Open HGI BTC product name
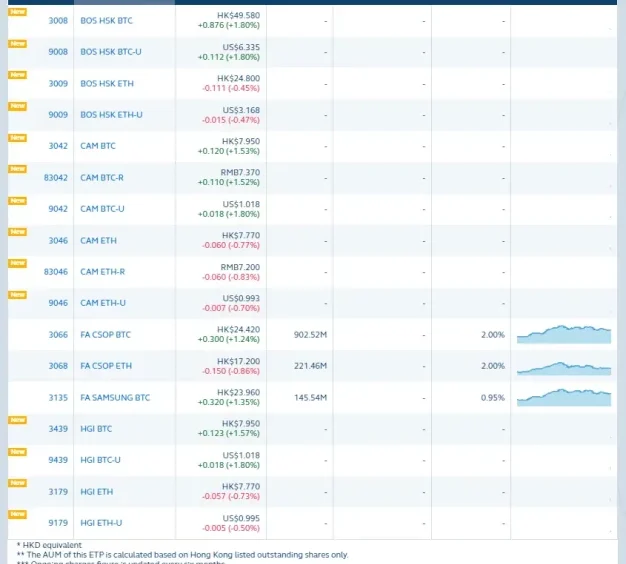Viewport: 626px width, 564px height. coord(96,429)
